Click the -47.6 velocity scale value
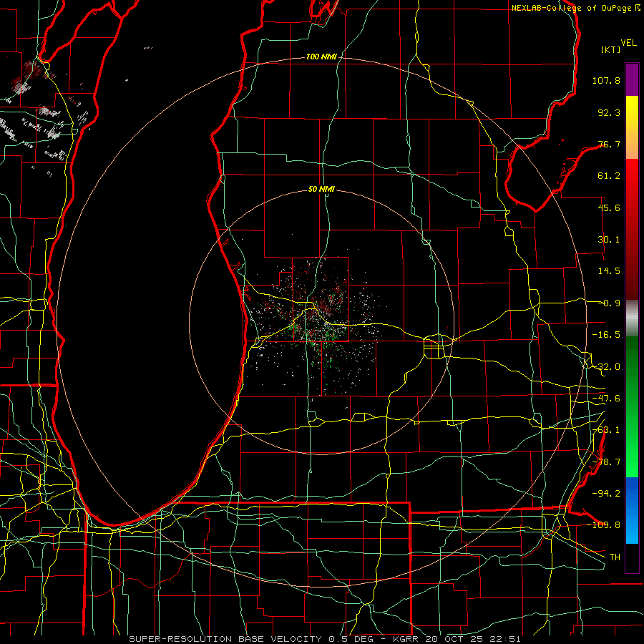 (606, 399)
